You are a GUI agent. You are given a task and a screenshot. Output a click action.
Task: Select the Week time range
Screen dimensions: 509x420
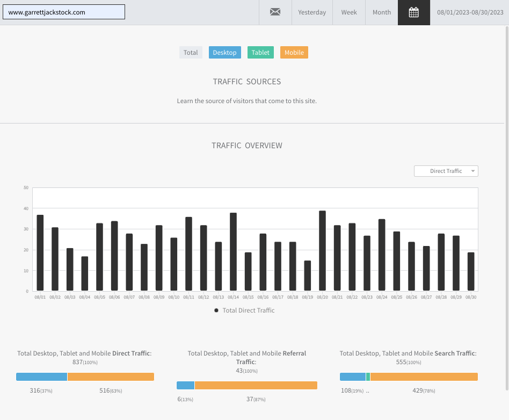pyautogui.click(x=349, y=12)
